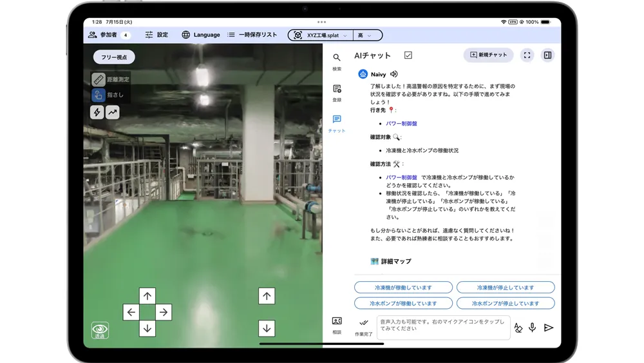This screenshot has width=644, height=363.
Task: Open the パワー制御盤 link under 確認方法
Action: 401,177
